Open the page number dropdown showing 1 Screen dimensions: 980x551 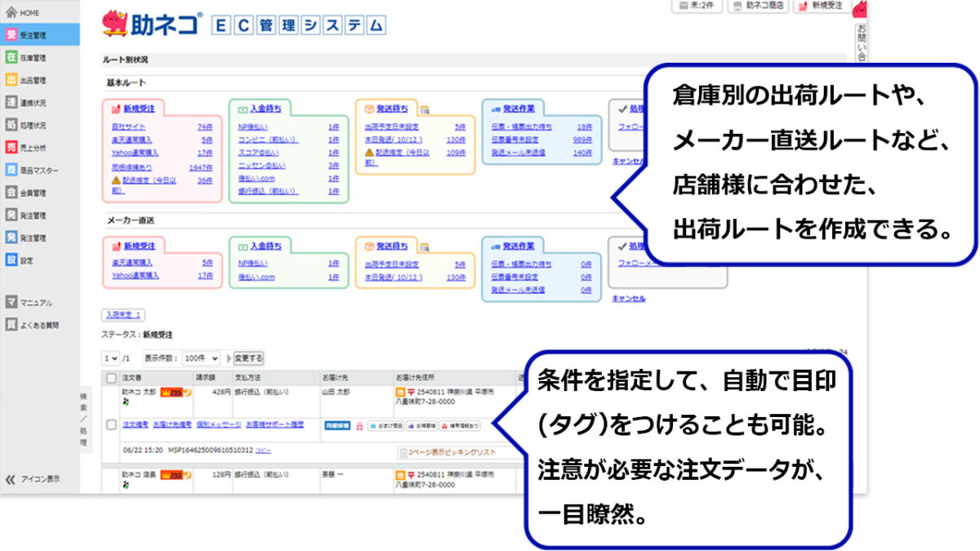tap(109, 358)
